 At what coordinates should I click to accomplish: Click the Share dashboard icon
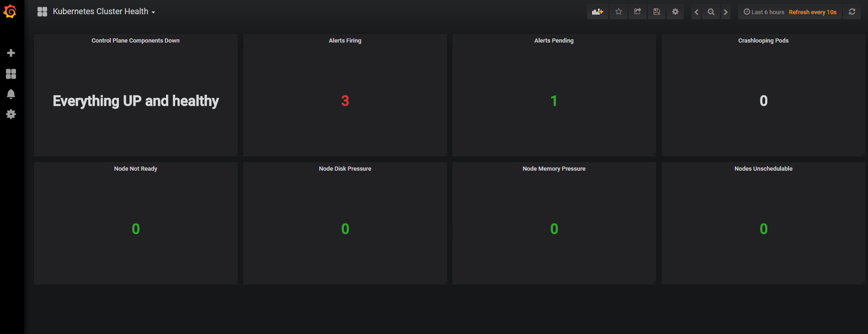point(638,12)
